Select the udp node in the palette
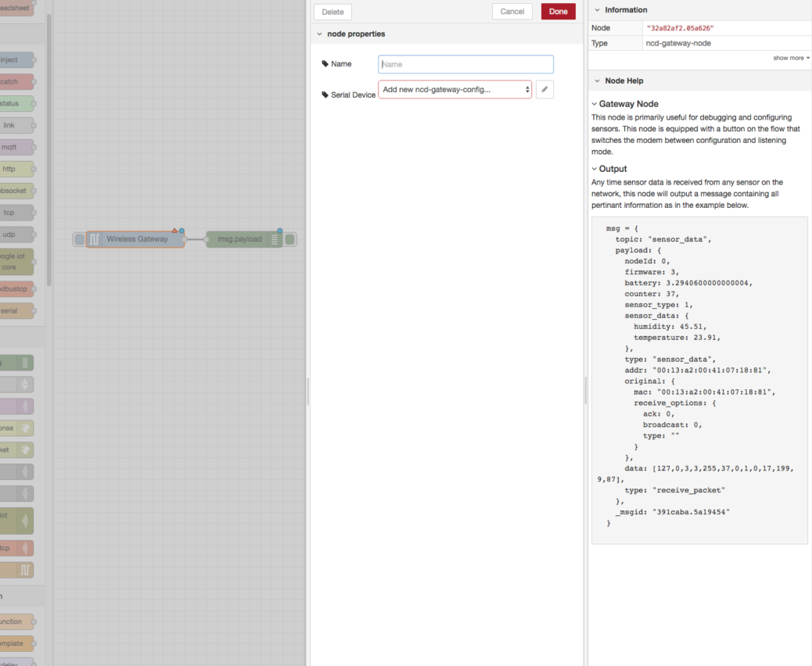 point(16,235)
